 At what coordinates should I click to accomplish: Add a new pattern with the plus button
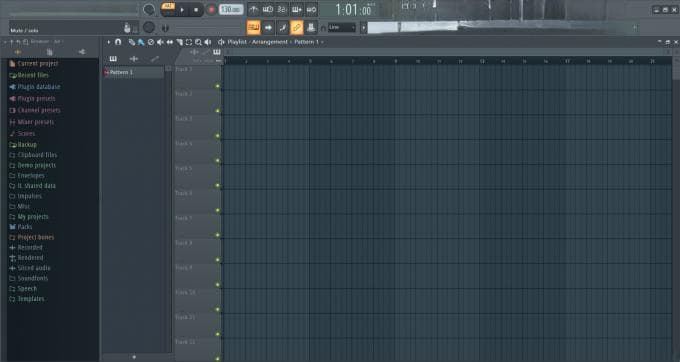point(134,357)
